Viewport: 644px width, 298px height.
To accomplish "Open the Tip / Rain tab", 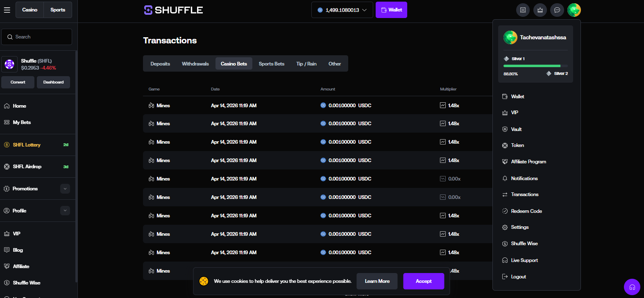I will [306, 64].
